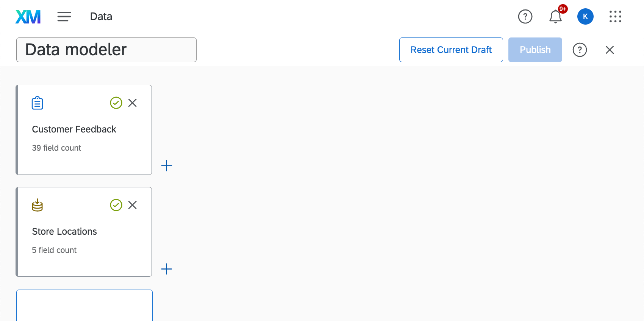Click Reset Current Draft

[451, 50]
